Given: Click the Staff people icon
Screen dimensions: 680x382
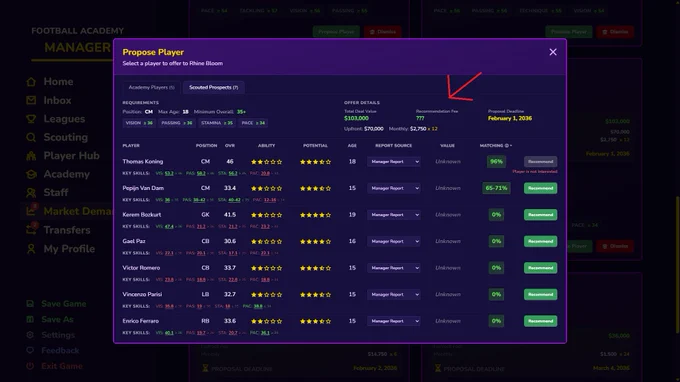Looking at the screenshot, I should tap(31, 193).
